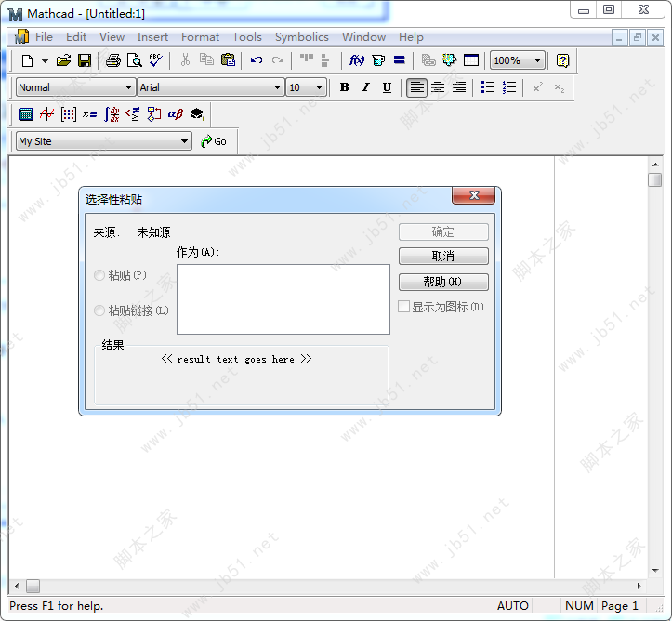672x621 pixels.
Task: Expand the 100% zoom dropdown
Action: pyautogui.click(x=537, y=60)
